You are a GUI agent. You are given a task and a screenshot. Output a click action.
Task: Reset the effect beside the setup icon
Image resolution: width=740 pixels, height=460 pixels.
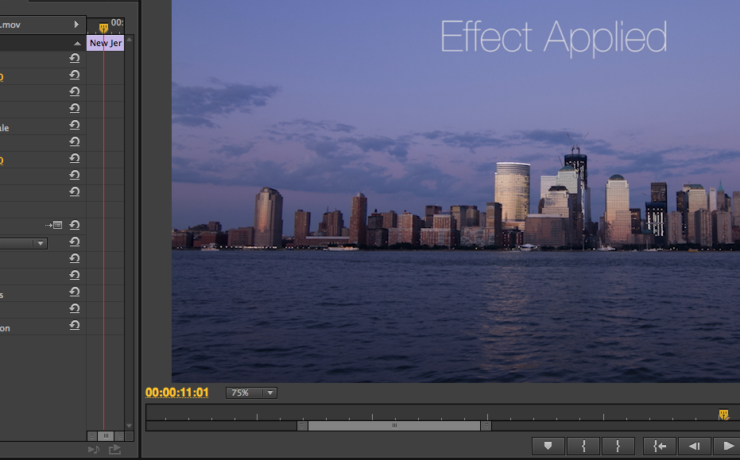coord(75,225)
